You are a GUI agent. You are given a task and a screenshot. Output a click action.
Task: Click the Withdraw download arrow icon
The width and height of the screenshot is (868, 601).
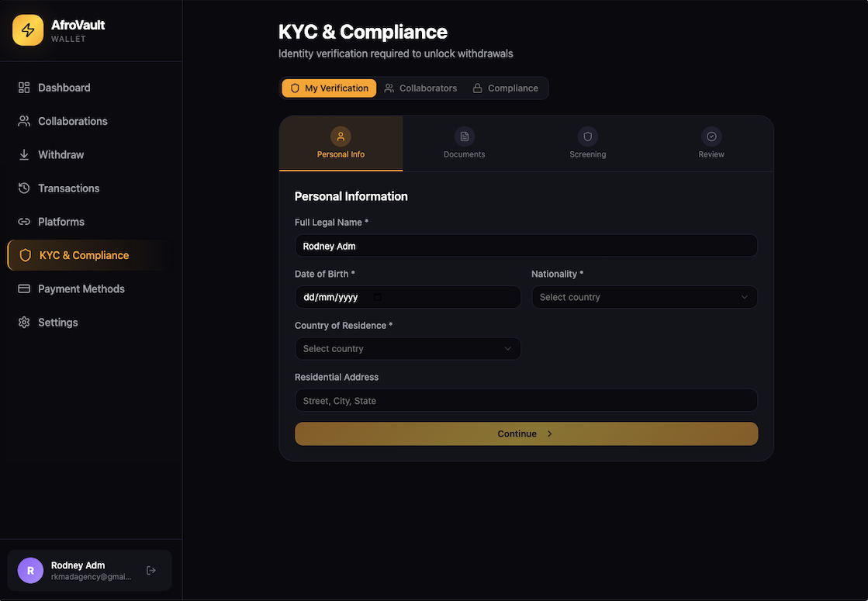24,155
